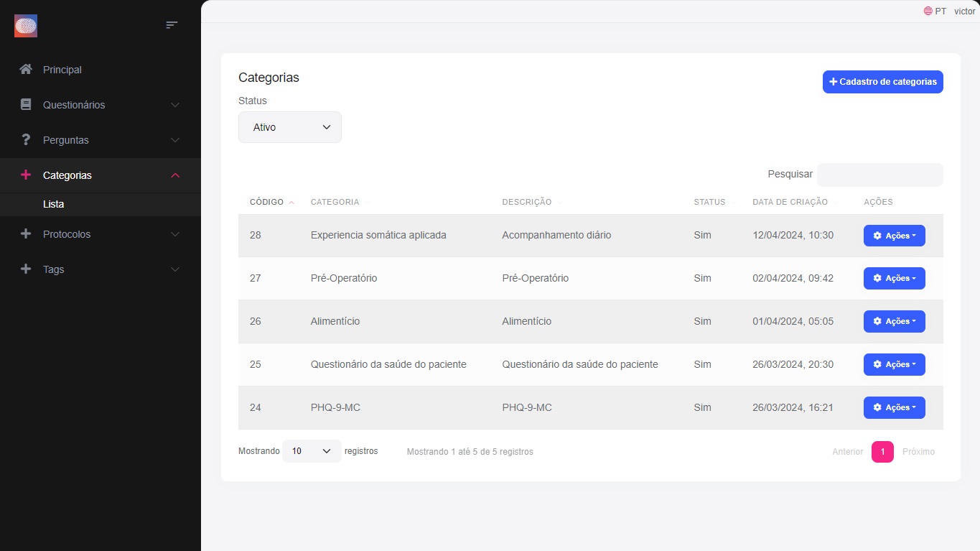Click the pink plus icon next to Categorias

pyautogui.click(x=25, y=175)
